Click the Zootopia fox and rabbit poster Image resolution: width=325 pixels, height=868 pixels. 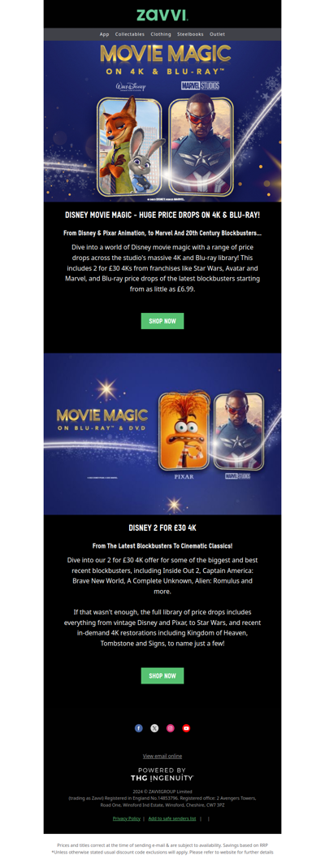pos(130,146)
